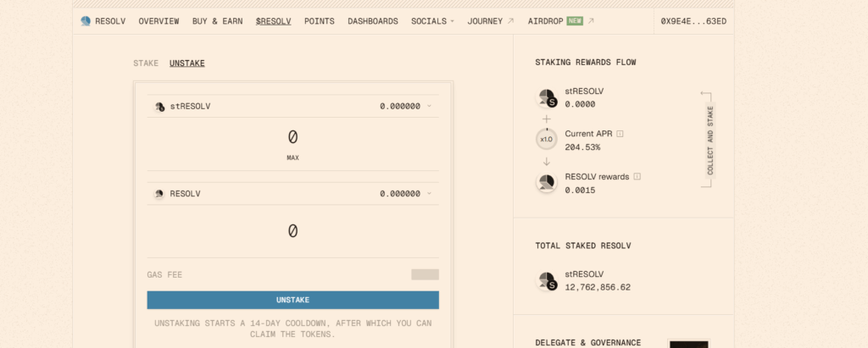Screen dimensions: 868x348
Task: Click the RESOLV amount output field
Action: point(292,230)
